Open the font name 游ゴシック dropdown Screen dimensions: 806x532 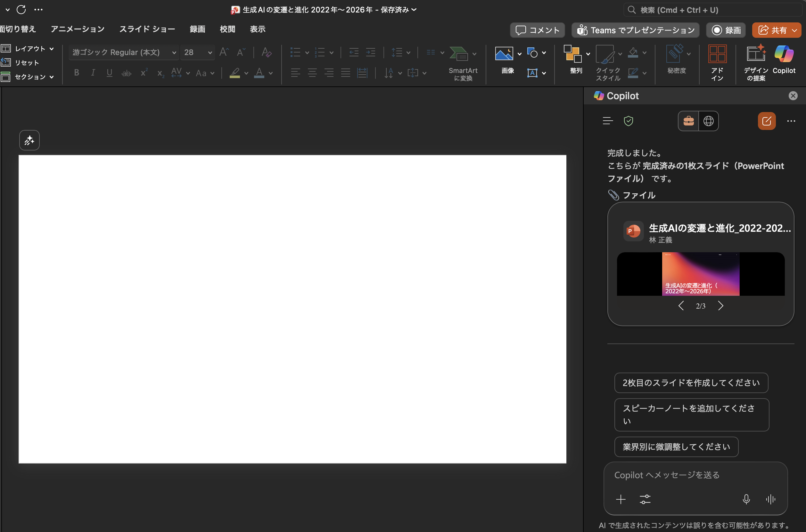174,52
